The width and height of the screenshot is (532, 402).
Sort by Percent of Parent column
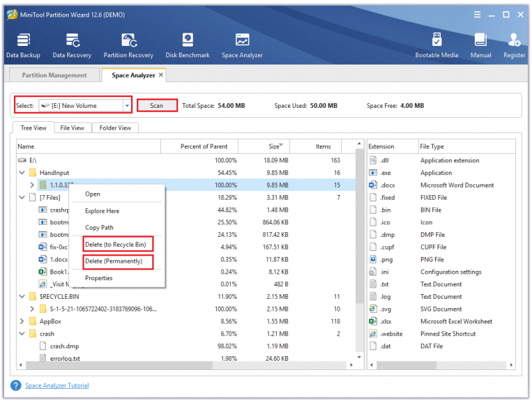(199, 146)
